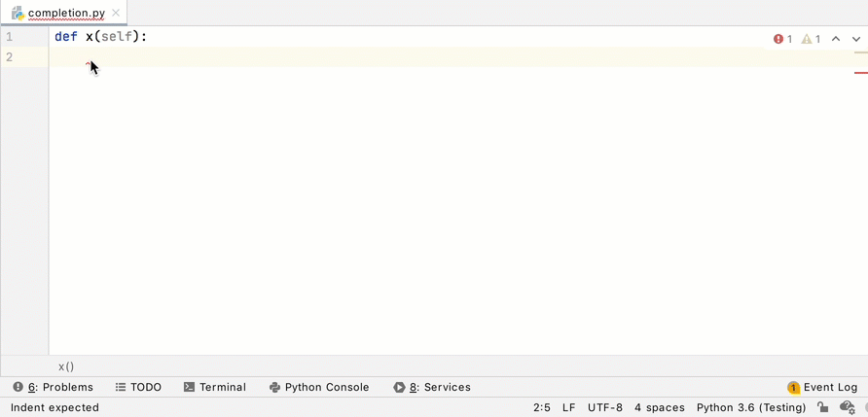Image resolution: width=868 pixels, height=417 pixels.
Task: Jump to previous highlighted error arrow
Action: pos(836,40)
